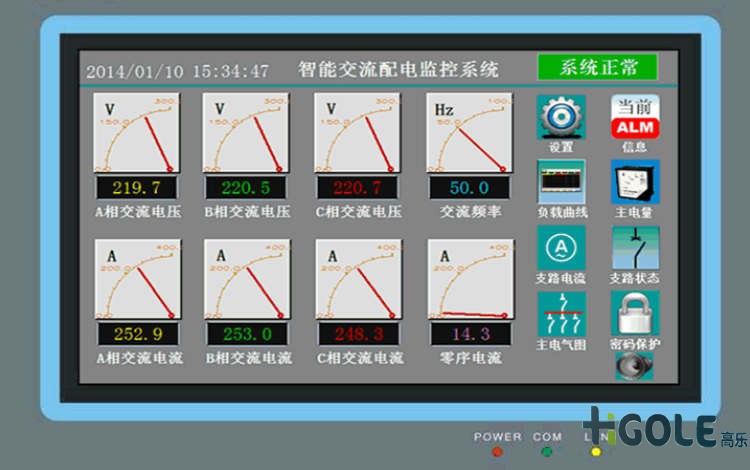Click the 248.3 C-phase current readout
The width and height of the screenshot is (750, 470).
point(357,334)
